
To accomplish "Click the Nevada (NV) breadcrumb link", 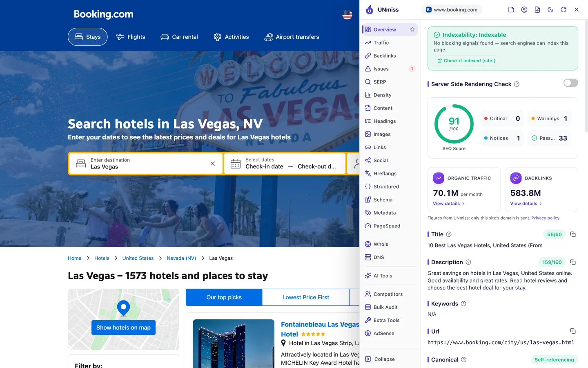I will pyautogui.click(x=181, y=258).
